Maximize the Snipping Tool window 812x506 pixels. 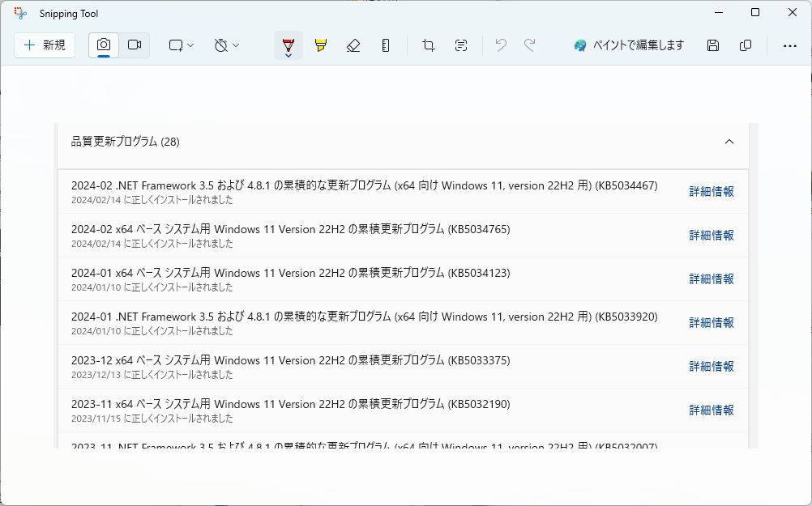tap(755, 12)
